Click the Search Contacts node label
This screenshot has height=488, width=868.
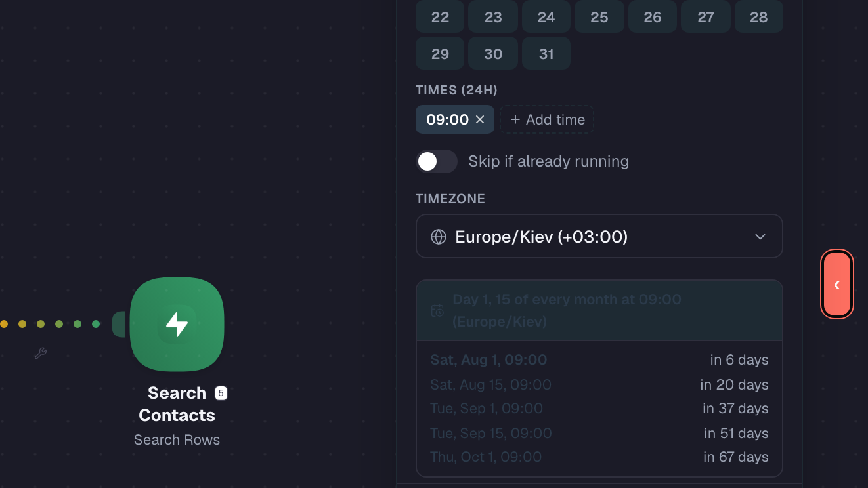(177, 404)
